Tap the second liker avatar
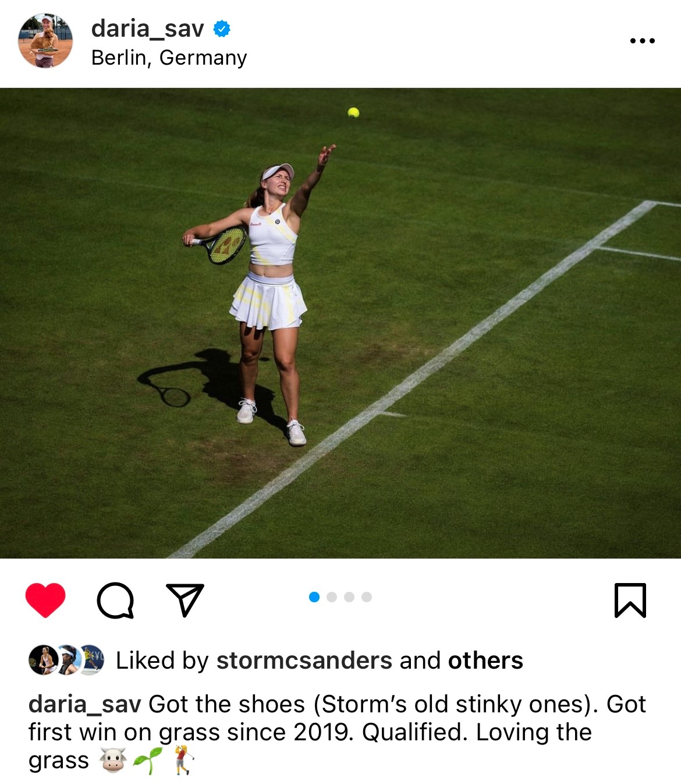 (x=68, y=660)
